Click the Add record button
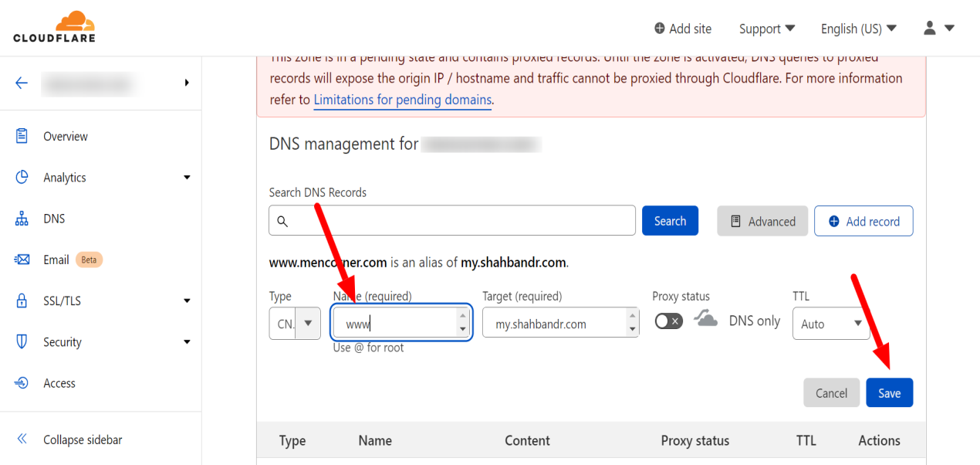This screenshot has height=465, width=980. [x=863, y=221]
